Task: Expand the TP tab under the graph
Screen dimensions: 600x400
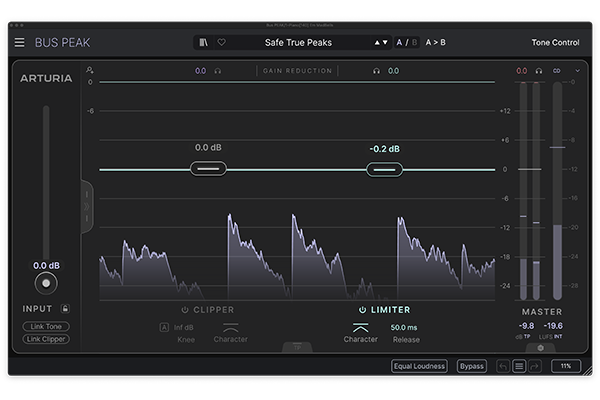Action: 297,347
